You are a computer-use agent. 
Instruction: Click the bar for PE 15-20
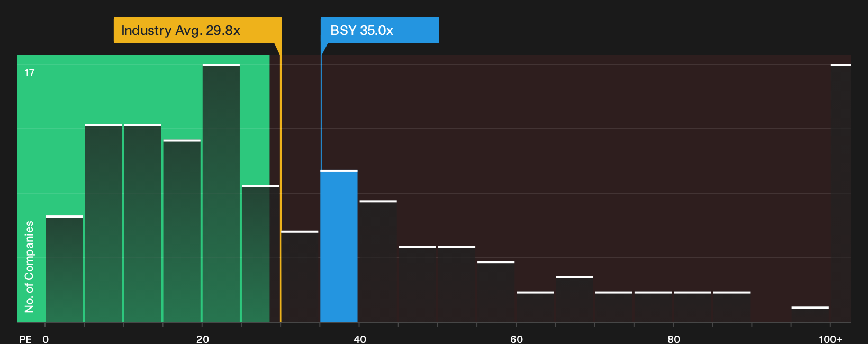click(182, 231)
